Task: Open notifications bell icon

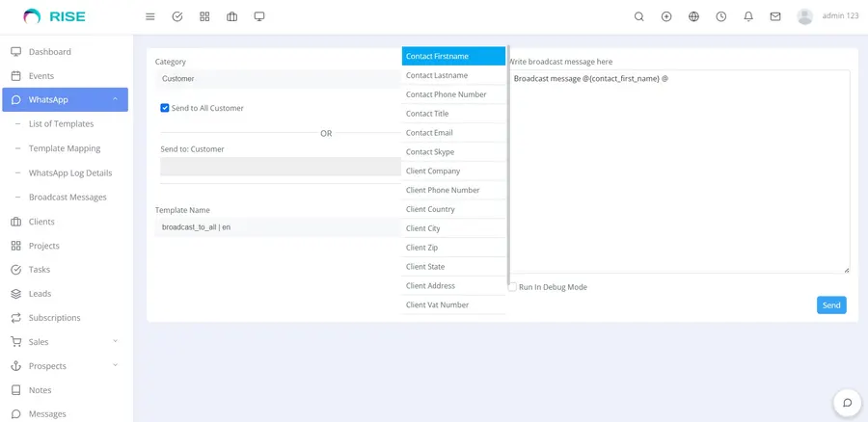Action: coord(748,16)
